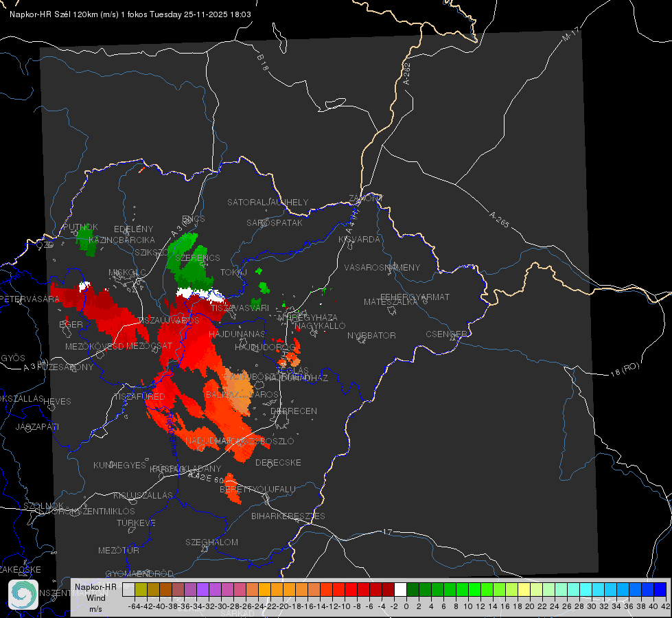Click the NYIREGYHÁZA city label
Screen dimensions: 672x618
click(308, 317)
